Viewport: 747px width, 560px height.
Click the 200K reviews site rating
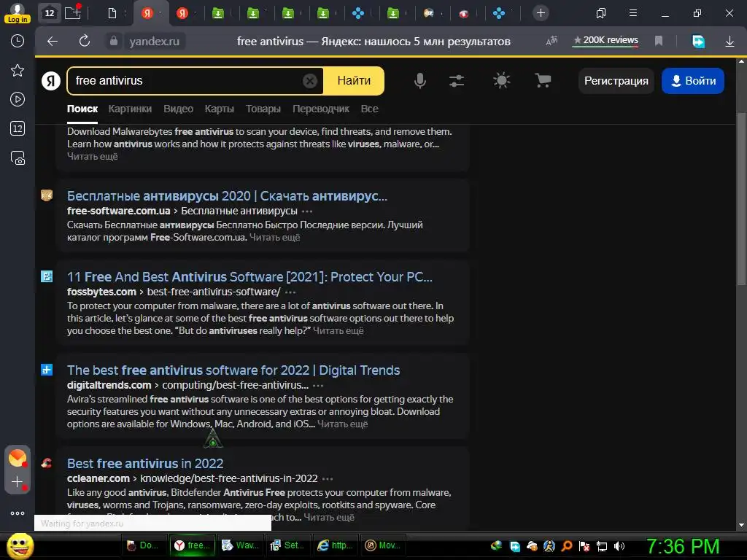[x=605, y=41]
